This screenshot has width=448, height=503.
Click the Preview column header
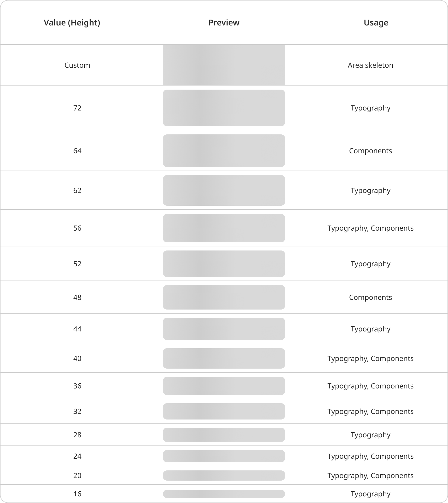(x=224, y=23)
